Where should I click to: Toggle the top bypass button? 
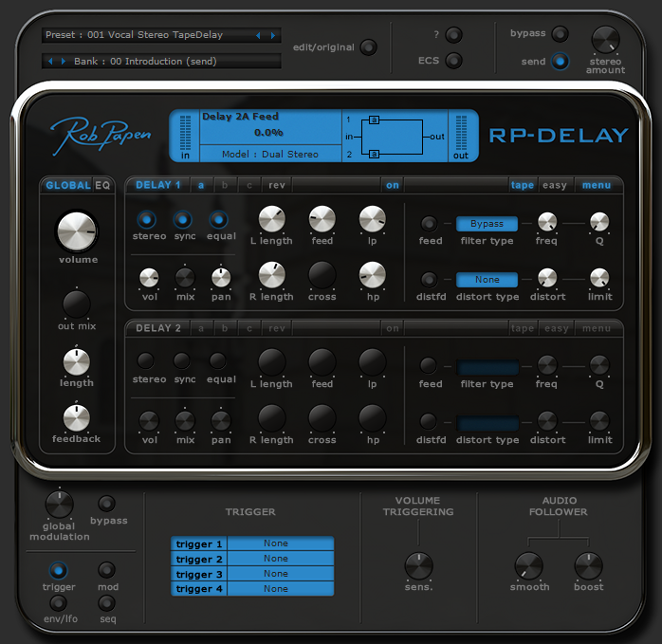click(x=561, y=34)
